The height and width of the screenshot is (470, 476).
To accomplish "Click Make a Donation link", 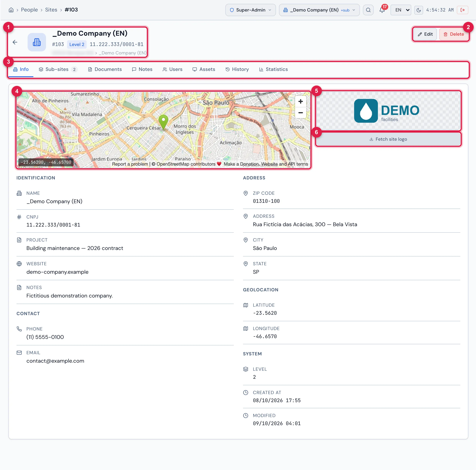I will (241, 164).
